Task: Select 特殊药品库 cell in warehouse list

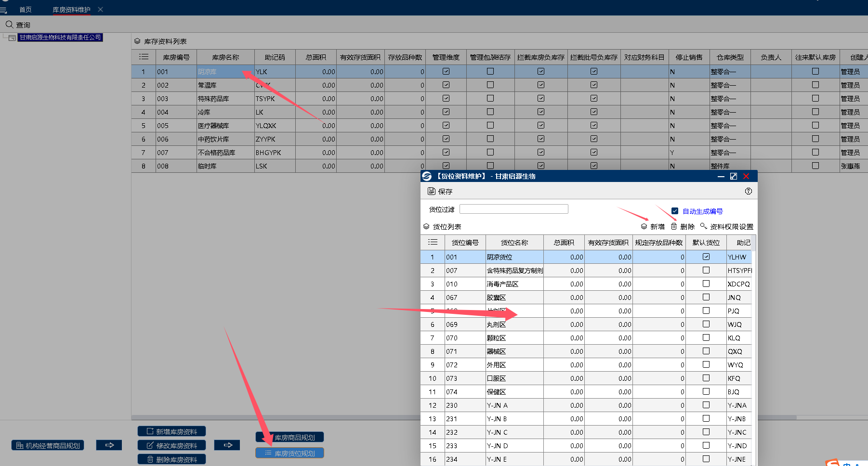Action: 225,99
